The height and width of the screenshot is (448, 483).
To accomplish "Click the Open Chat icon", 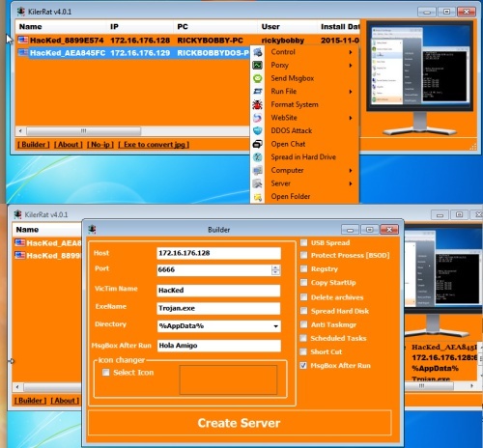I will click(257, 144).
